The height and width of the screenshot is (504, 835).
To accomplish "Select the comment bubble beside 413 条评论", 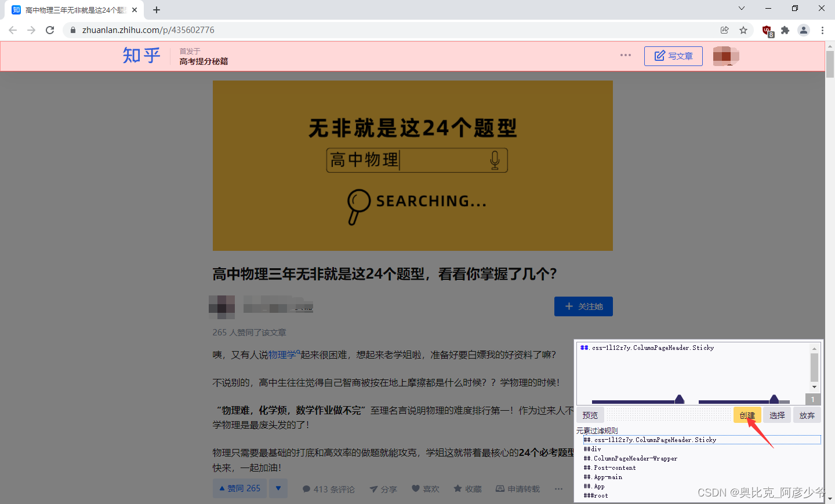I will [x=307, y=489].
